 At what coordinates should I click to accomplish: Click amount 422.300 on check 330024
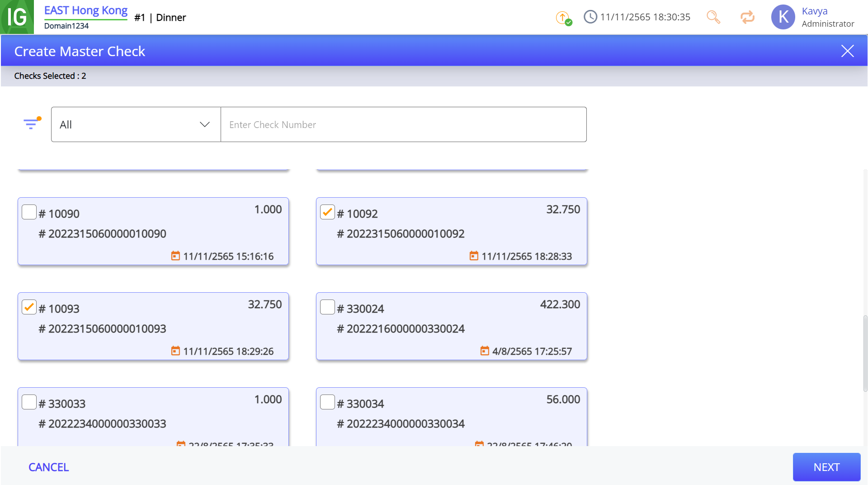click(560, 304)
